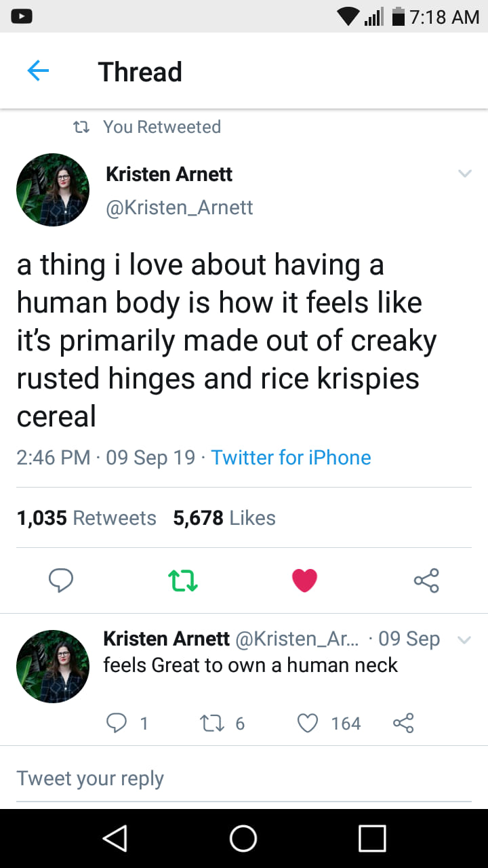This screenshot has width=488, height=868.
Task: Undo retweet on the main tweet
Action: coord(182,580)
